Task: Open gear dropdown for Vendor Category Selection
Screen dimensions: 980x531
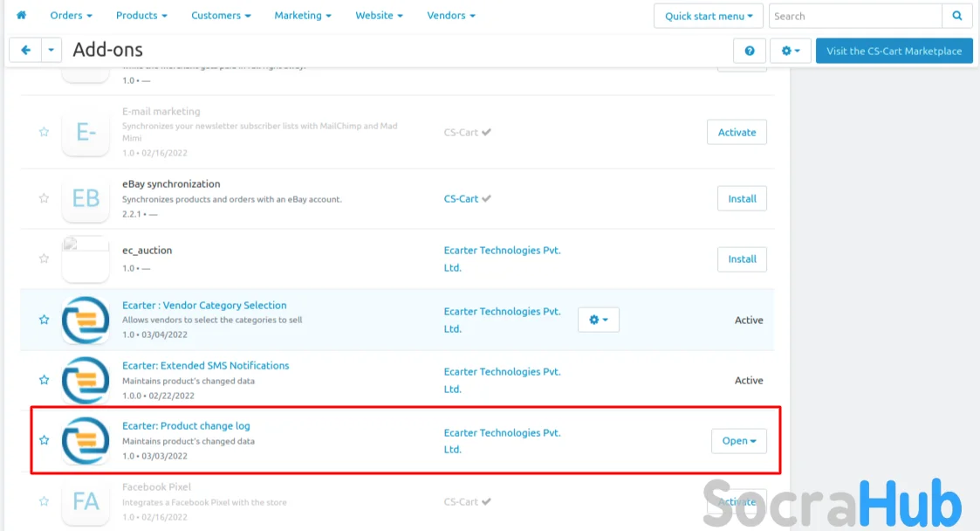Action: (598, 320)
